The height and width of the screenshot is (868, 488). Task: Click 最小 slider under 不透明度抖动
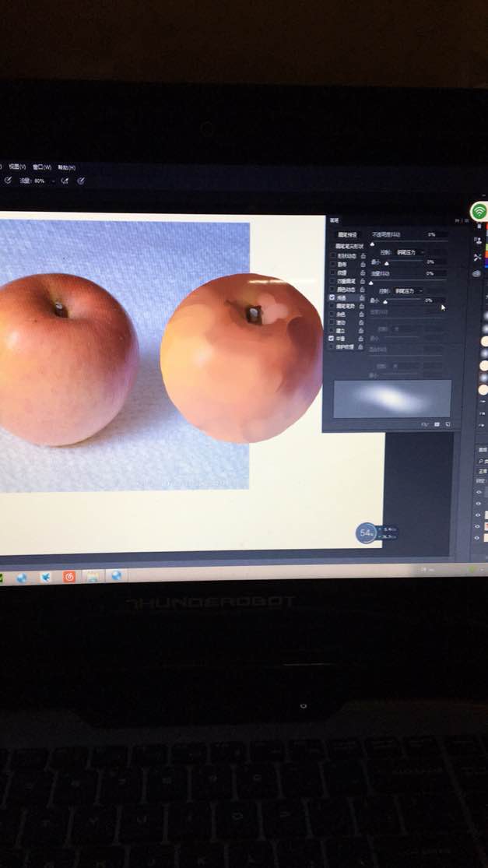coord(387,263)
